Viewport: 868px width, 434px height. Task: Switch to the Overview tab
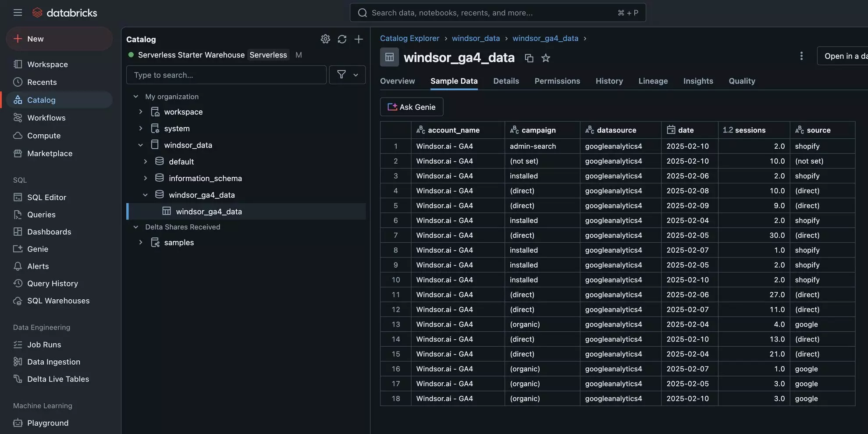coord(397,81)
